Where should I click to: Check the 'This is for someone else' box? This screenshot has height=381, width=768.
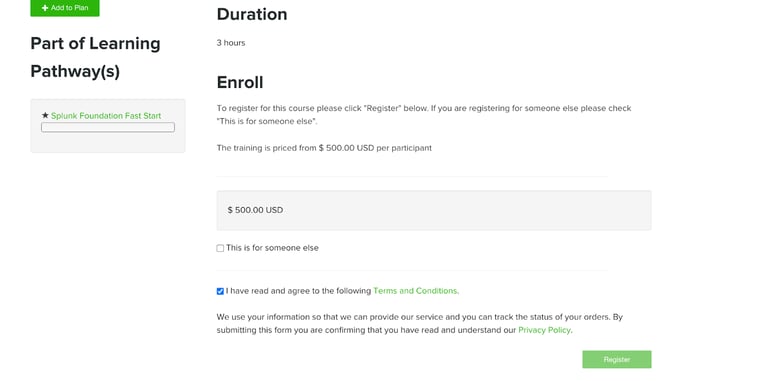(x=220, y=248)
